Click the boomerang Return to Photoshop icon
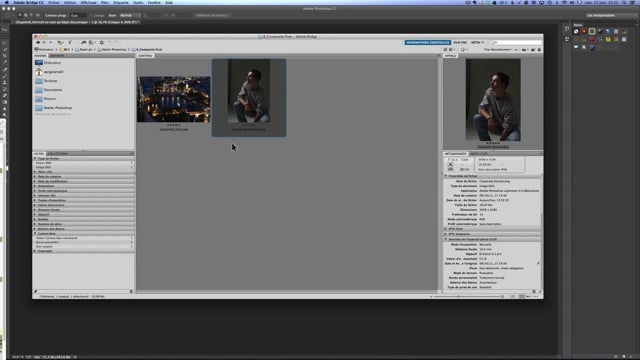640x360 pixels. click(70, 42)
